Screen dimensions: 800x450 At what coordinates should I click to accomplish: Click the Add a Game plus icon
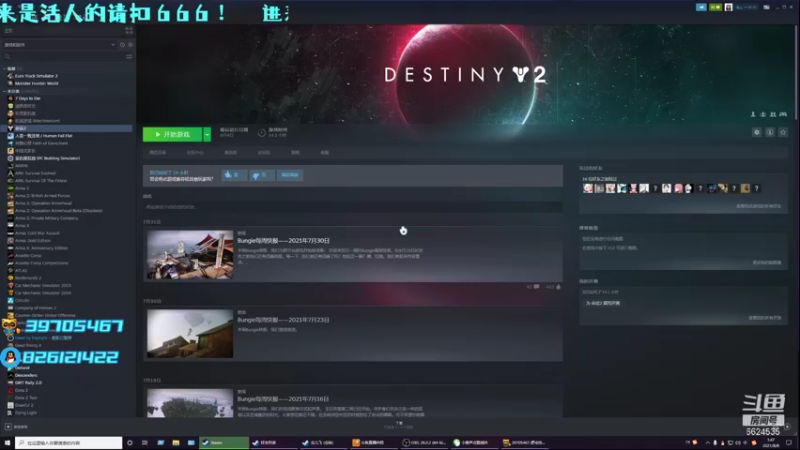(x=8, y=427)
